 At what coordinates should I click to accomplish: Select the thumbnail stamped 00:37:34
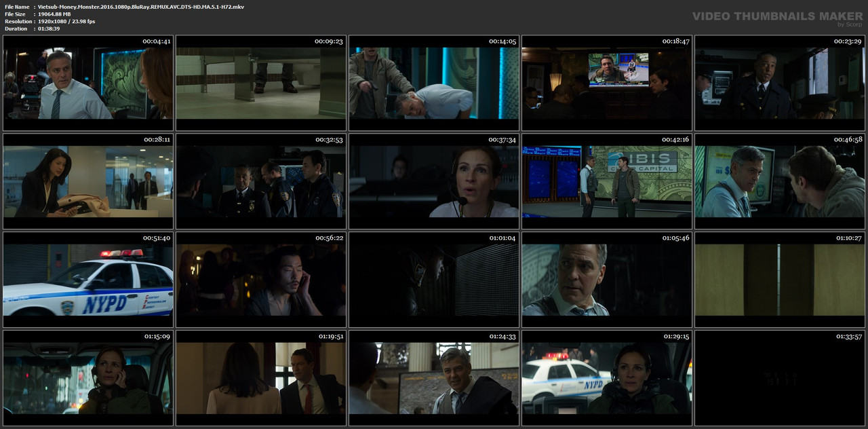pyautogui.click(x=434, y=181)
